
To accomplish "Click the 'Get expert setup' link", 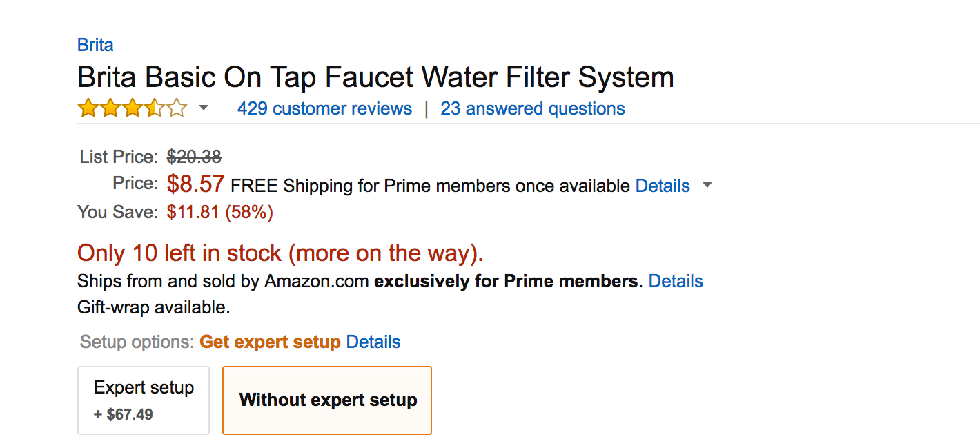I will [270, 342].
